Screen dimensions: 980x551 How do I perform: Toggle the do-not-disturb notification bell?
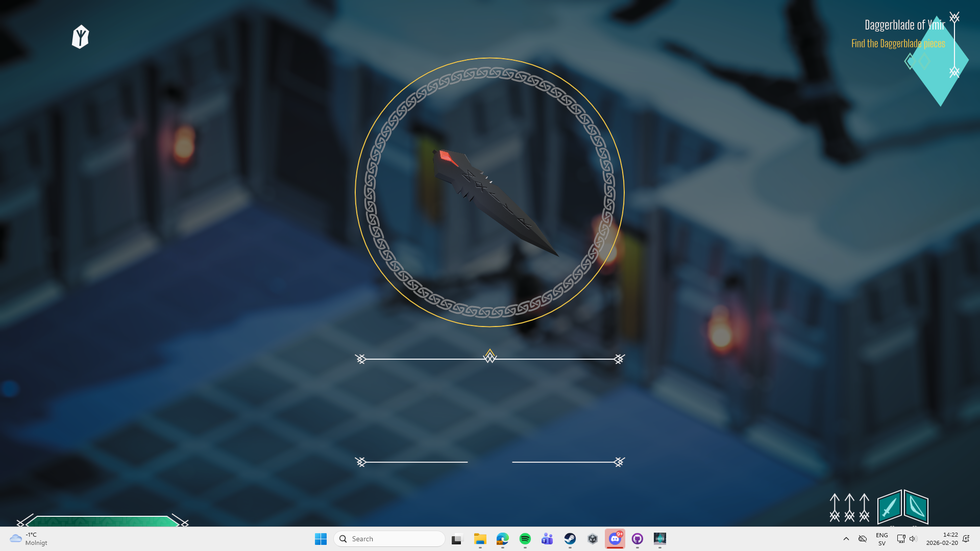966,539
